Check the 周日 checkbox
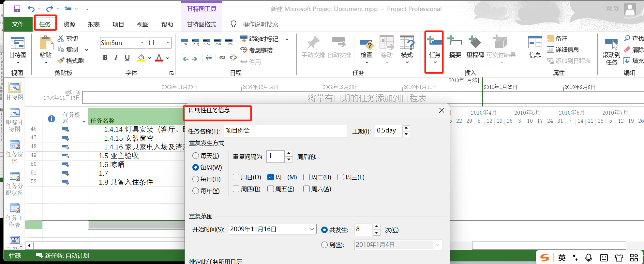This screenshot has width=644, height=264. 236,177
